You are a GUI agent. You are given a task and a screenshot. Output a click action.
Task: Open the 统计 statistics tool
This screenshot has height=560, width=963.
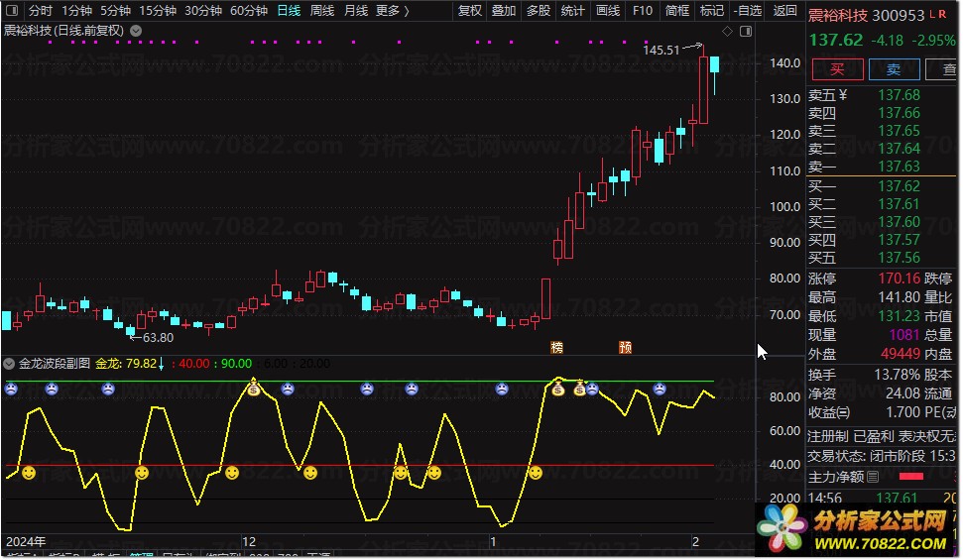pyautogui.click(x=573, y=11)
